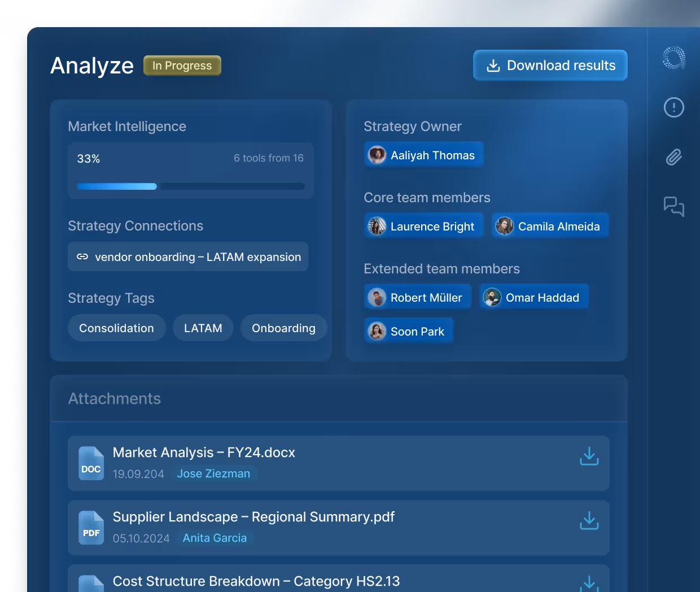Click the Core team members heading

click(427, 198)
